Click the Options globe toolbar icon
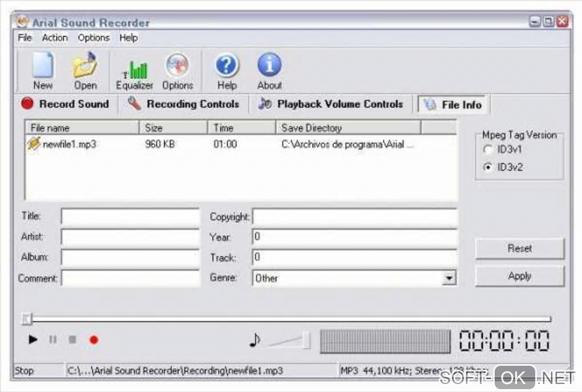This screenshot has height=392, width=582. point(177,65)
